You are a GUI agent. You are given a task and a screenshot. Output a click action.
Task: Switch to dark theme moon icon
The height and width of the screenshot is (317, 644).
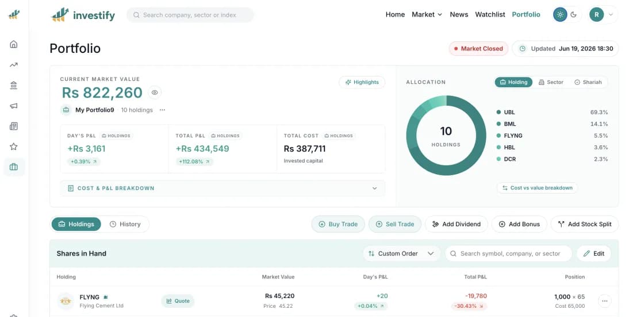pos(574,15)
